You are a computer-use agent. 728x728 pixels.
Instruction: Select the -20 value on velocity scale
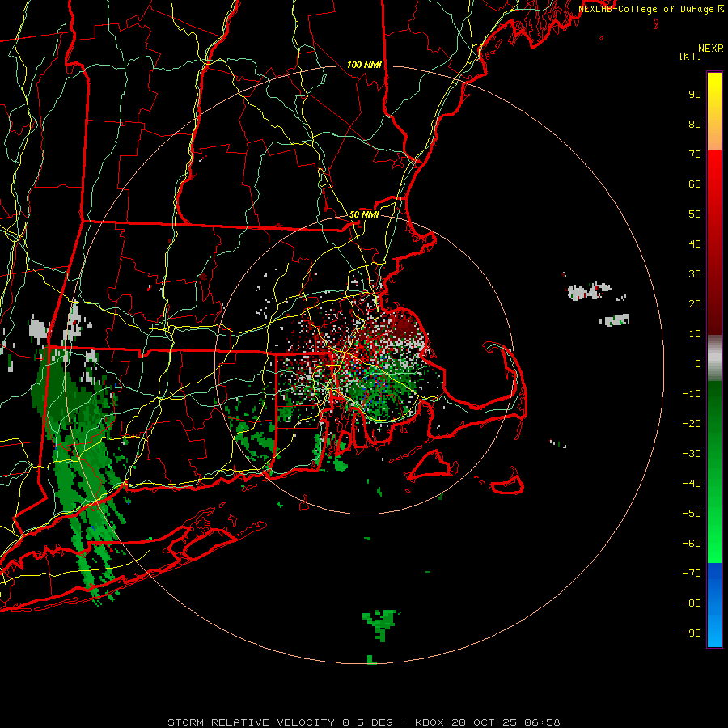692,423
